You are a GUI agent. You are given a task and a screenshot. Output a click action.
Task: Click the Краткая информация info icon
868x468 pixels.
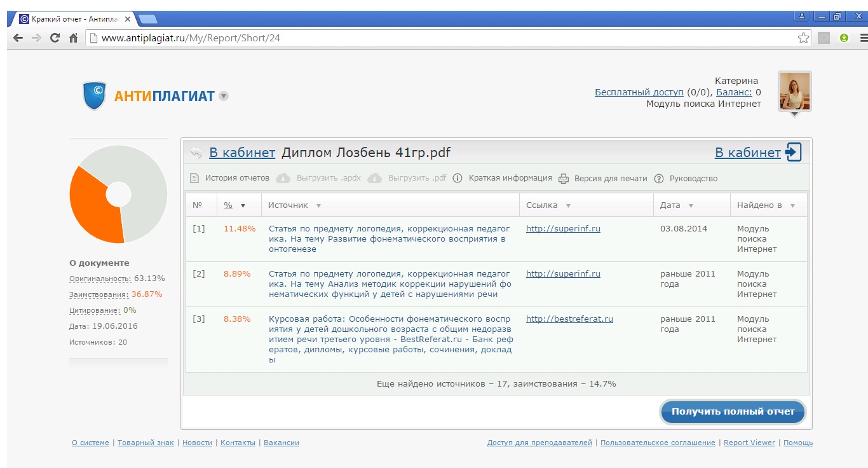click(458, 178)
